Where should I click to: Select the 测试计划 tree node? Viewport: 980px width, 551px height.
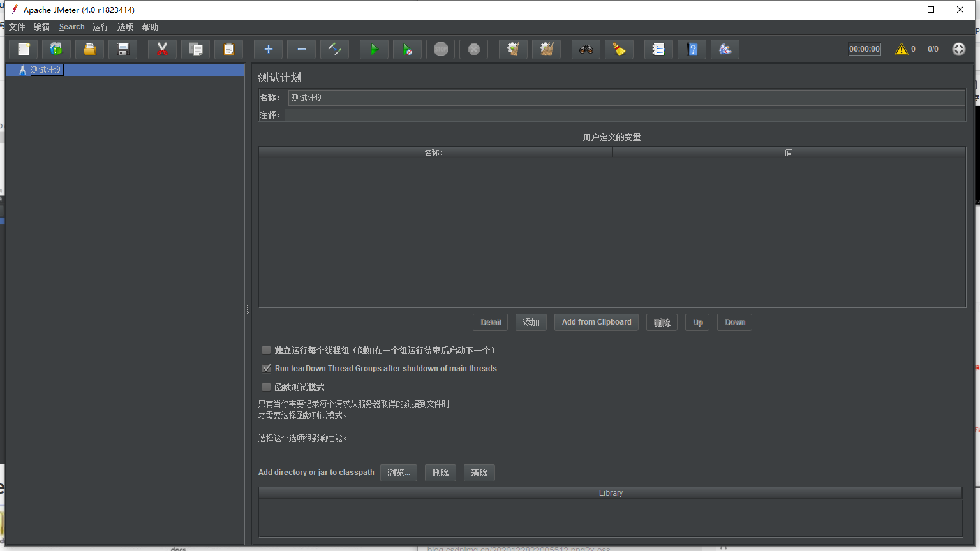coord(47,70)
